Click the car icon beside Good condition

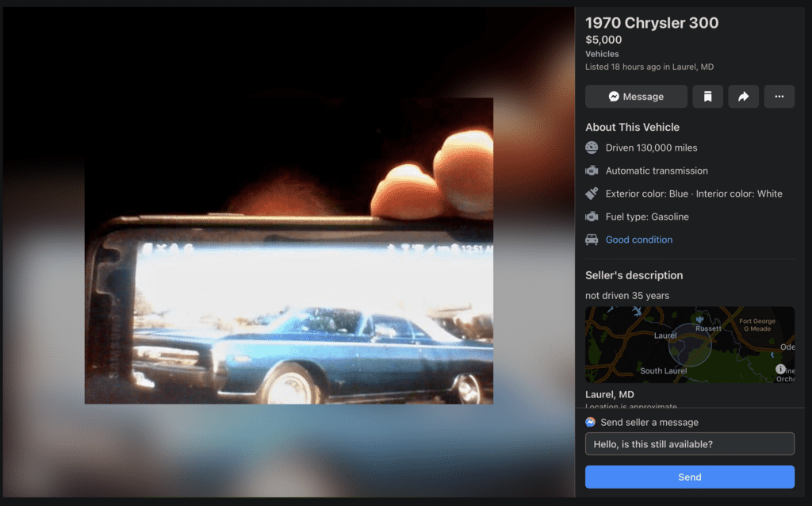(x=592, y=240)
